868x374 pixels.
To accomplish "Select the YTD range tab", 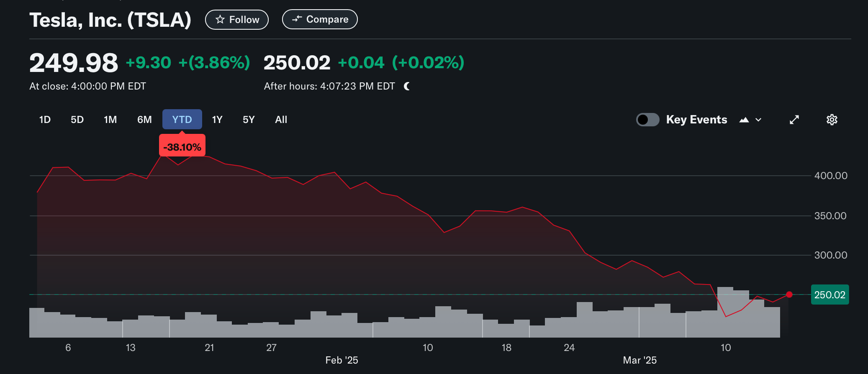I will [x=182, y=120].
